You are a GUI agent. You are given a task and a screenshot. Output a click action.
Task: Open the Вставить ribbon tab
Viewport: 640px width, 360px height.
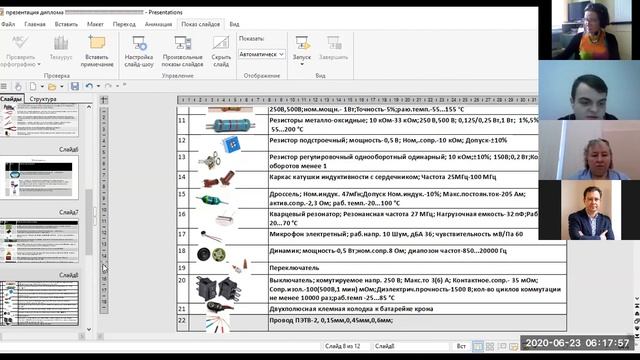pyautogui.click(x=66, y=24)
